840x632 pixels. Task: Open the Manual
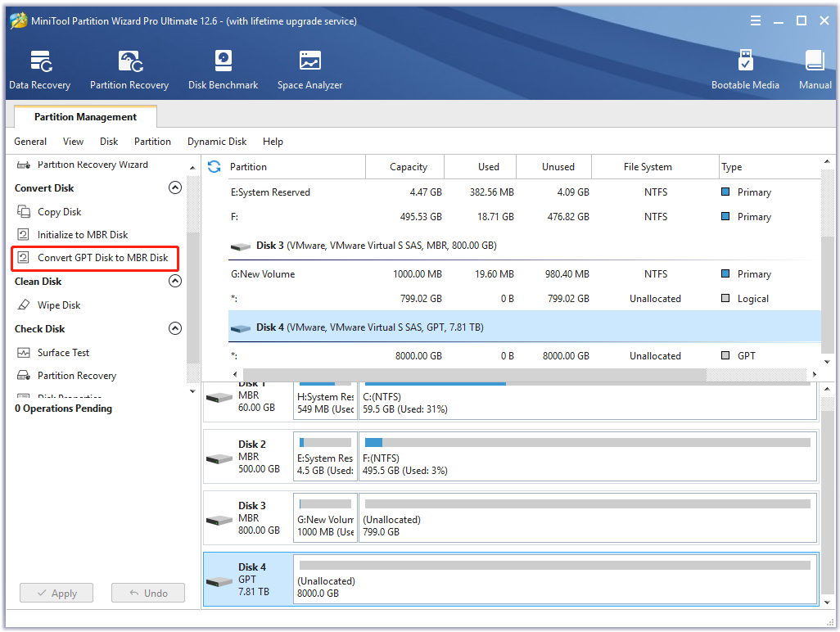point(815,70)
